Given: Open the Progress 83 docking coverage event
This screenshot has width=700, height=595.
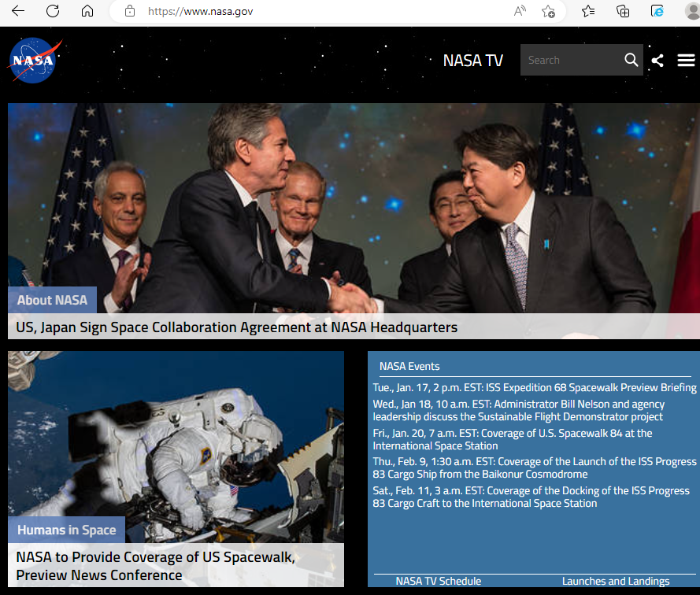Looking at the screenshot, I should pos(531,497).
